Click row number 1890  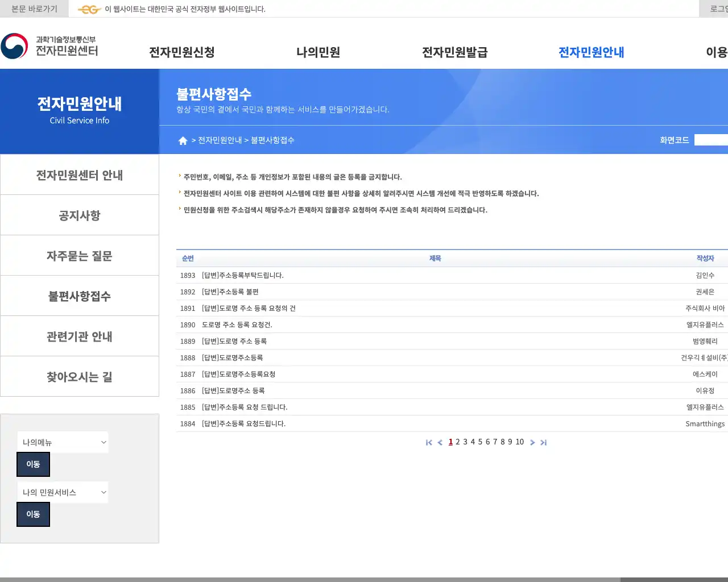188,325
